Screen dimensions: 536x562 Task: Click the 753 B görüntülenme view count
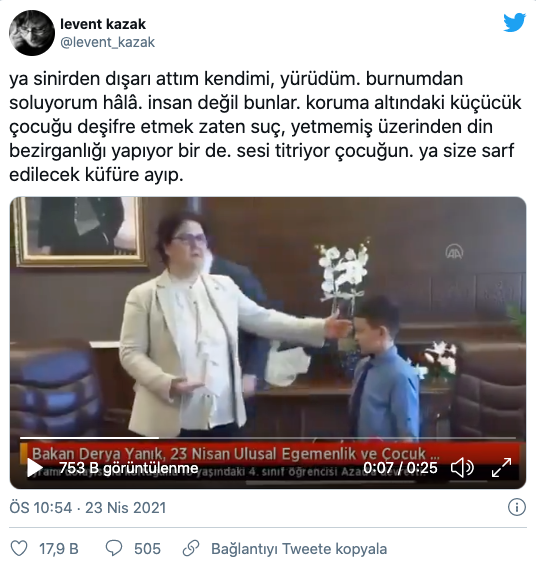click(x=128, y=468)
